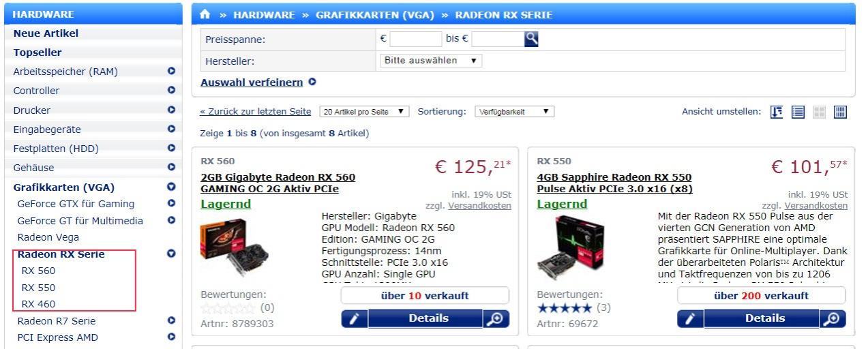Open the '20 Artikel pro Seite' dropdown
The width and height of the screenshot is (868, 349).
(x=364, y=112)
